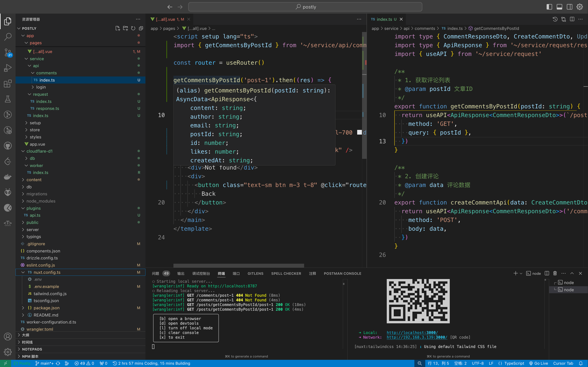This screenshot has width=588, height=367.
Task: Expand the node_modules folder
Action: (41, 201)
